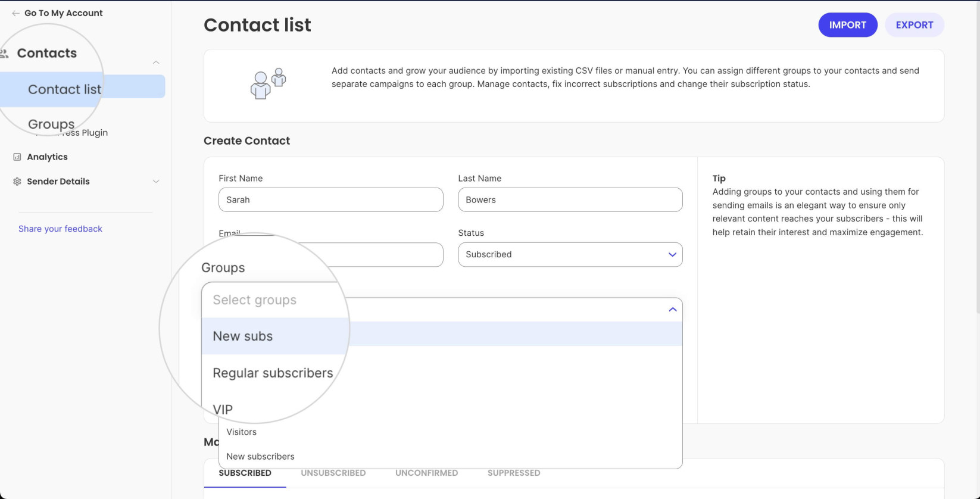This screenshot has height=499, width=980.
Task: Switch to the UNSUBSCRIBED tab
Action: [333, 473]
